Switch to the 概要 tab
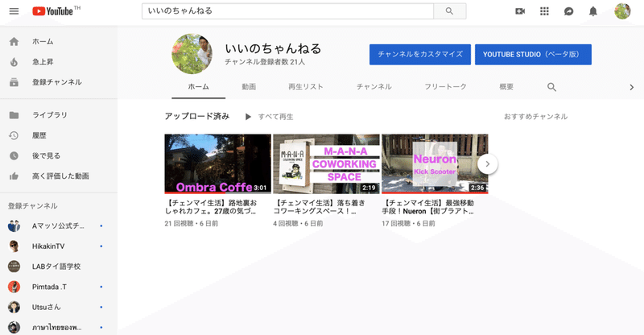 click(x=506, y=87)
